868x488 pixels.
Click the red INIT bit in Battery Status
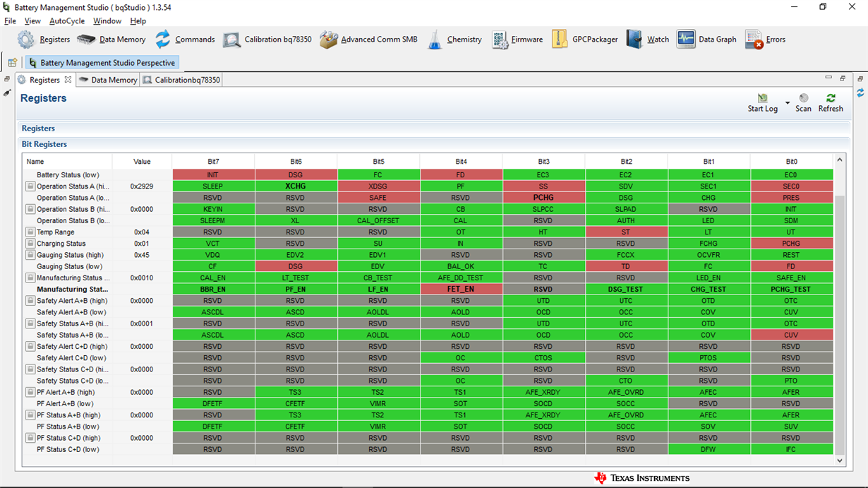pos(212,175)
